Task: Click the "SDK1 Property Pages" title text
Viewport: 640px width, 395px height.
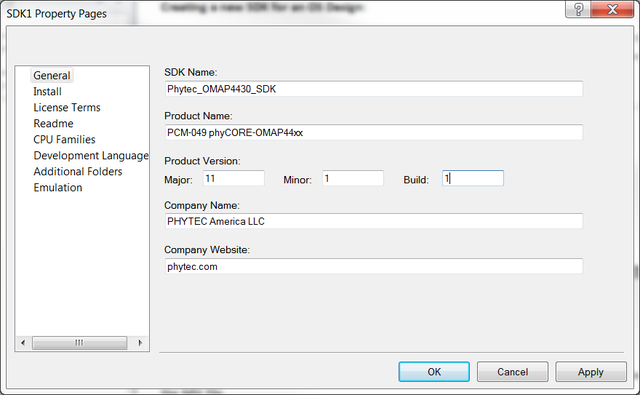Action: [x=56, y=14]
